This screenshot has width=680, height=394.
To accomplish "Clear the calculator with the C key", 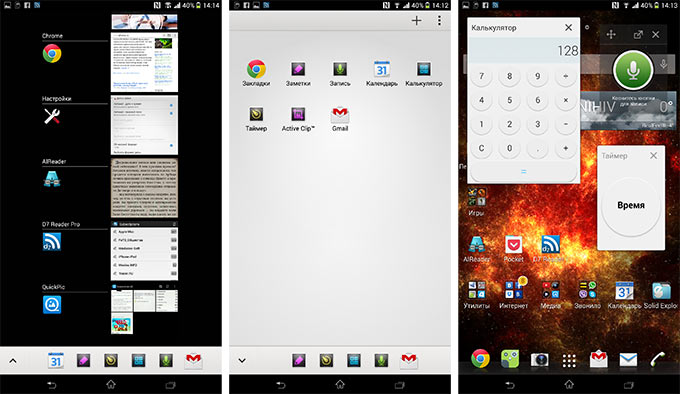I will (481, 148).
